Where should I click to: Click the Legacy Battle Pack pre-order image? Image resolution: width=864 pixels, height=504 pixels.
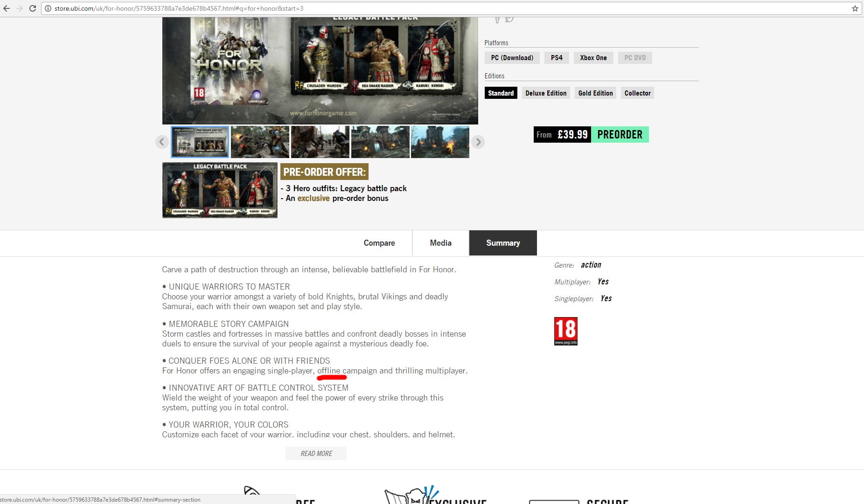point(220,190)
